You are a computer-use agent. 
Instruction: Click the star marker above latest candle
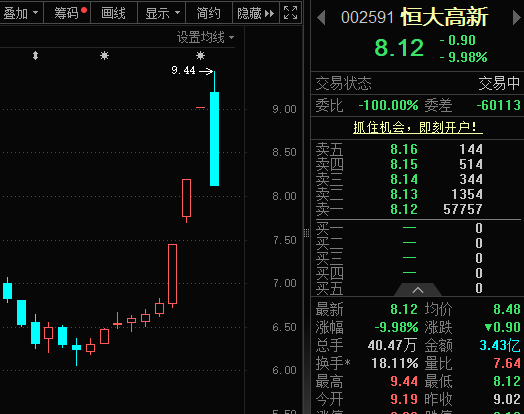pyautogui.click(x=200, y=55)
